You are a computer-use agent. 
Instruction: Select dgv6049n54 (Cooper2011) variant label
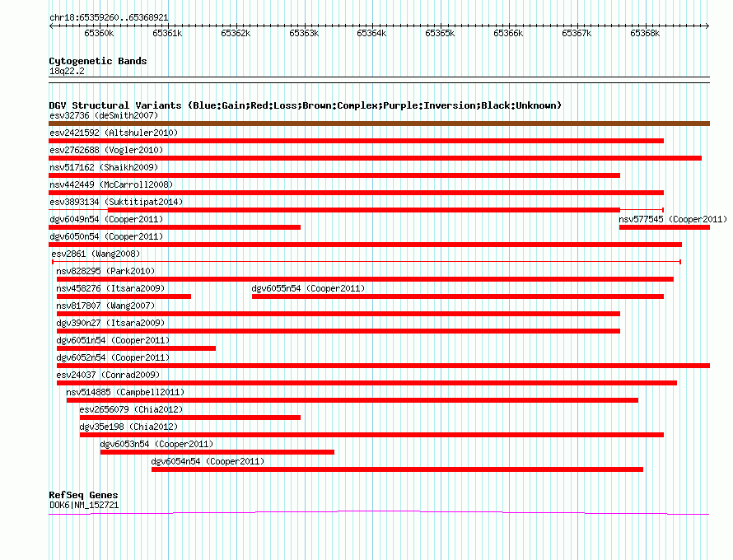pos(106,219)
